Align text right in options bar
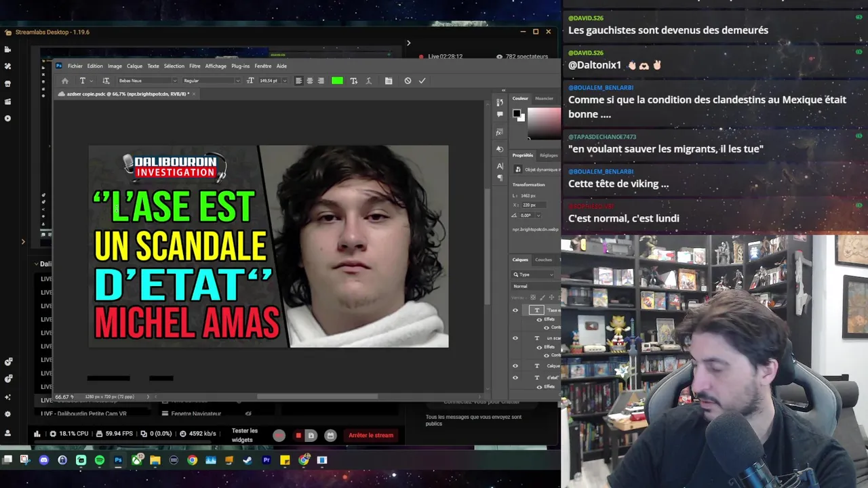 pyautogui.click(x=321, y=81)
